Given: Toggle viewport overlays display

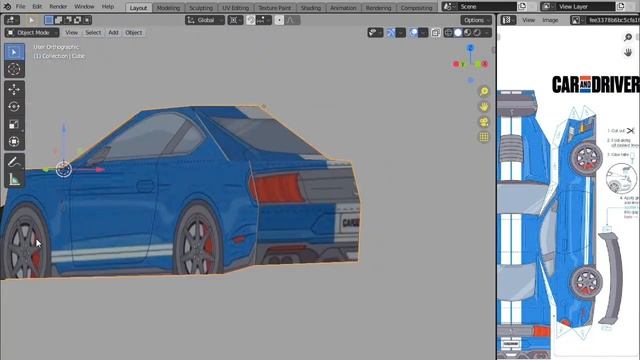Looking at the screenshot, I should (413, 33).
